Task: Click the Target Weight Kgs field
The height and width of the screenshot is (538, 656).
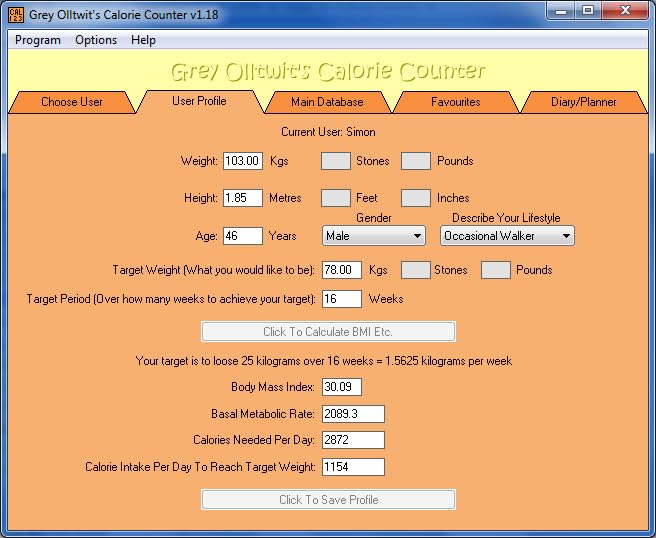Action: [x=342, y=270]
